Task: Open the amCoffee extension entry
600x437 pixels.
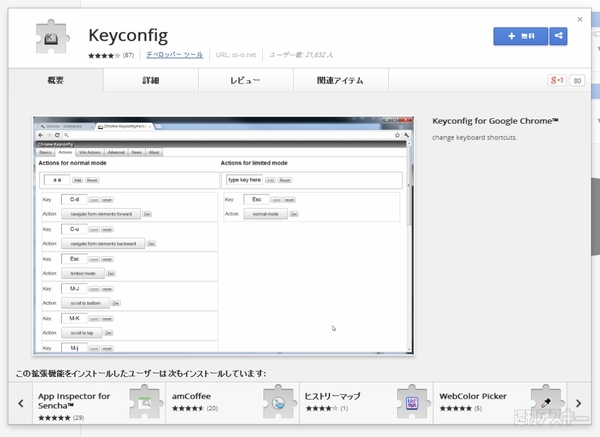Action: [233, 403]
